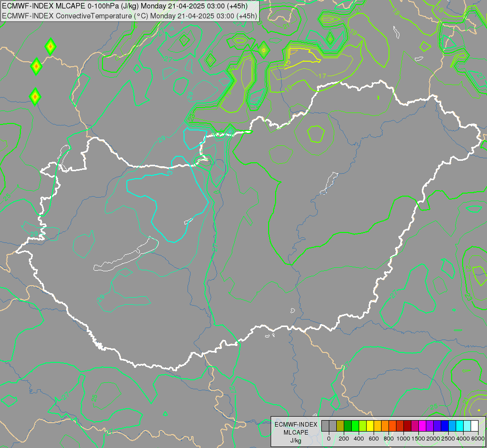The image size is (487, 448).
Task: Pick the bright green legend swatch
Action: pos(355,426)
